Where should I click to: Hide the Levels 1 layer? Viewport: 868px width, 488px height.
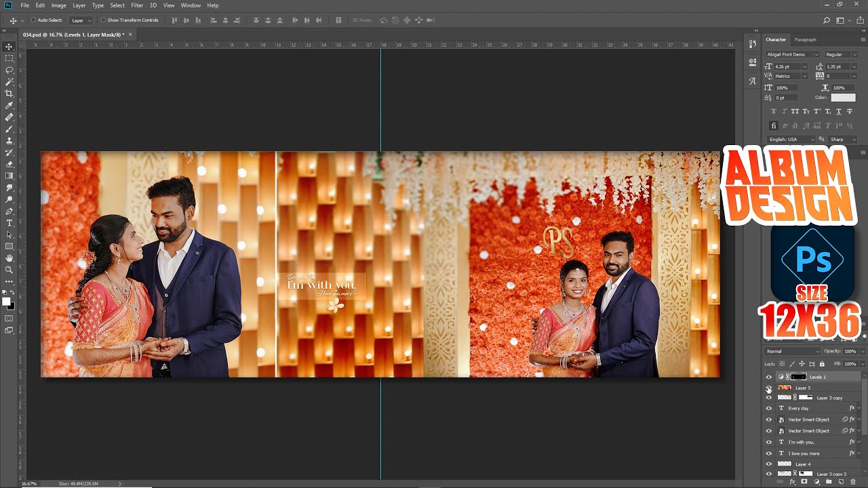[769, 377]
